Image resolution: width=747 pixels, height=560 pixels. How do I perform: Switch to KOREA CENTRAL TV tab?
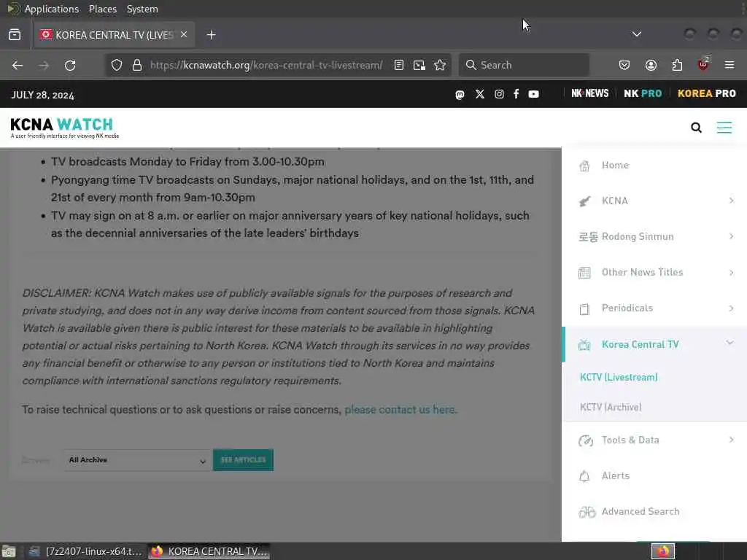(x=115, y=35)
